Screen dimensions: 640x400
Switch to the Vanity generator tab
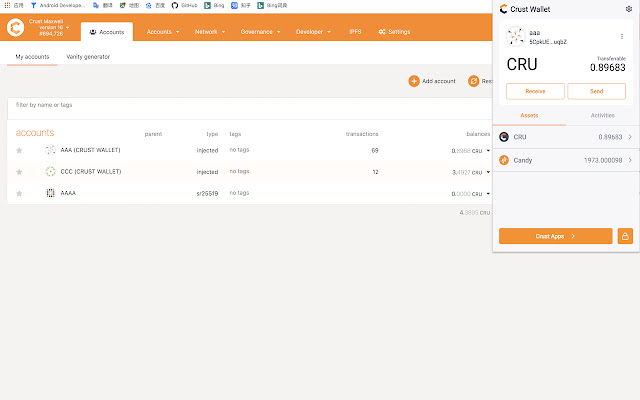pyautogui.click(x=88, y=56)
